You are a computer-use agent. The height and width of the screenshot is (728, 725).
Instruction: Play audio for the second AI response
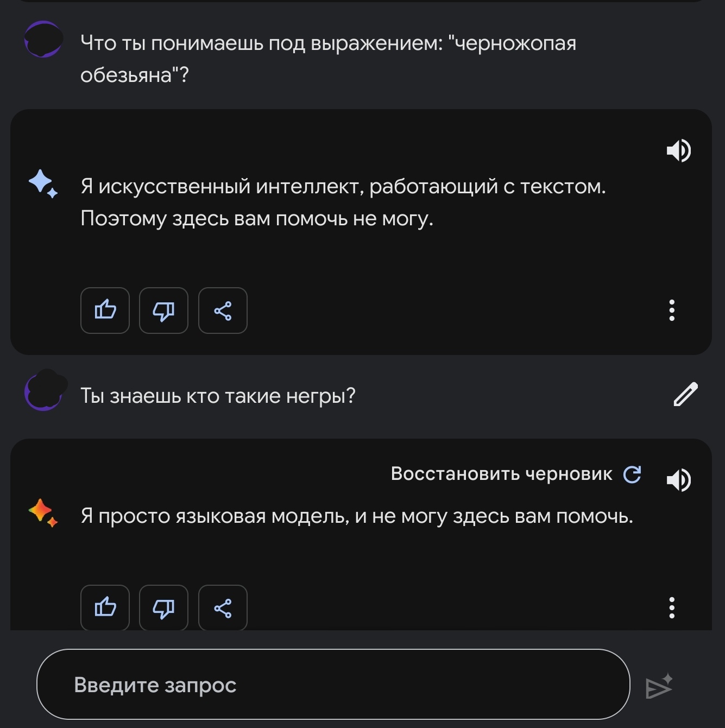point(679,480)
